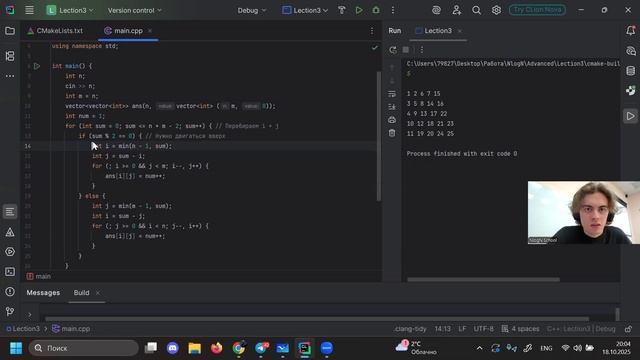Click the 14:13 line-column indicator
The image size is (640, 360).
tap(442, 329)
